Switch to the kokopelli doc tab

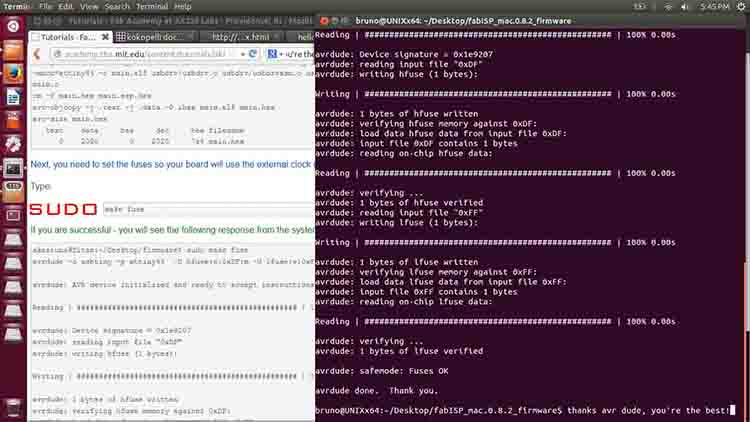click(154, 37)
